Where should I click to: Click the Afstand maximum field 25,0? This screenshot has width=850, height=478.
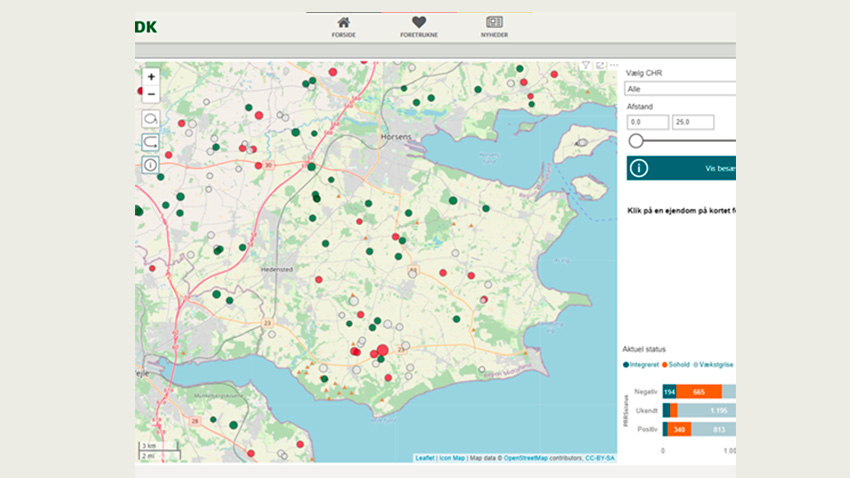pyautogui.click(x=693, y=122)
